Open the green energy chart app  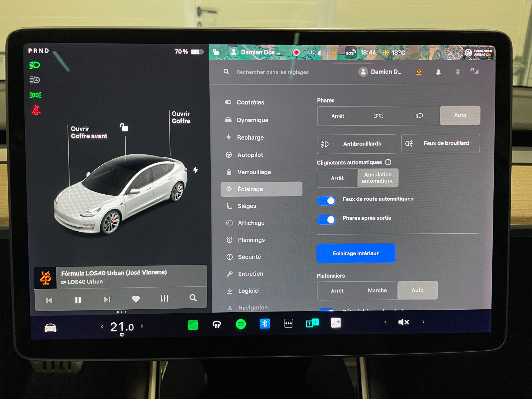193,325
